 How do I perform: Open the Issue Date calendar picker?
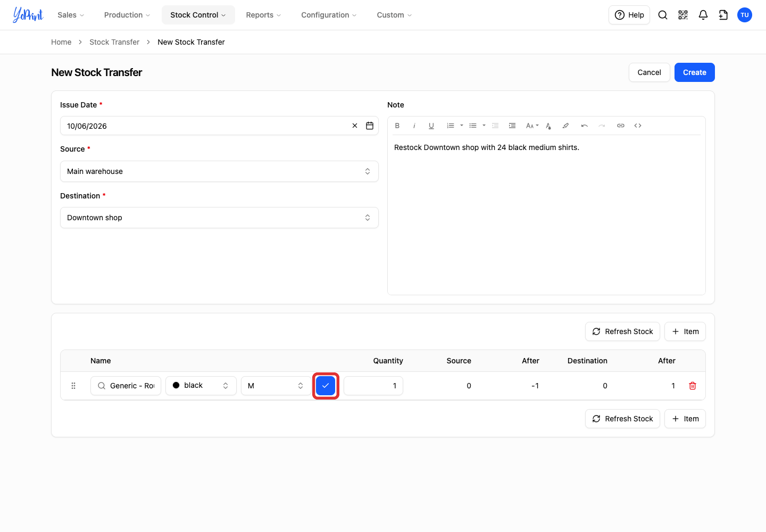[x=370, y=126]
